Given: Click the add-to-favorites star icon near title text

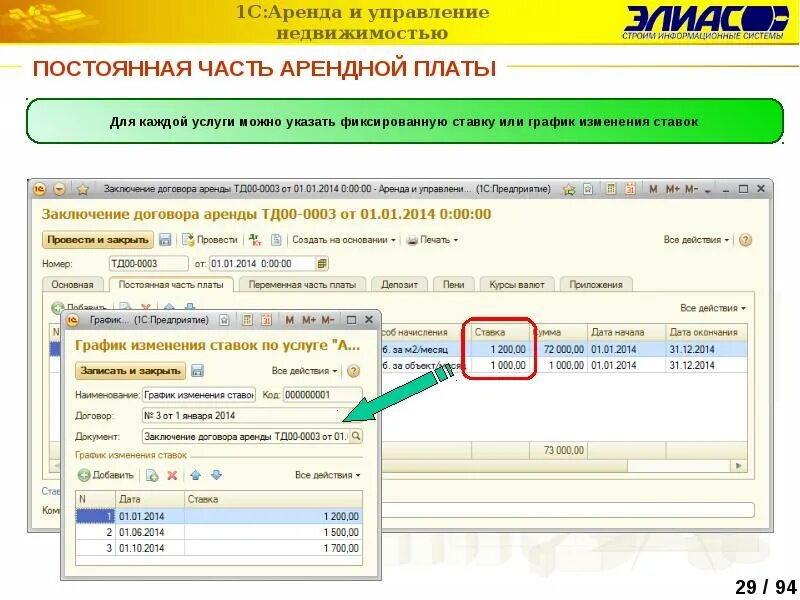Looking at the screenshot, I should pyautogui.click(x=569, y=189).
